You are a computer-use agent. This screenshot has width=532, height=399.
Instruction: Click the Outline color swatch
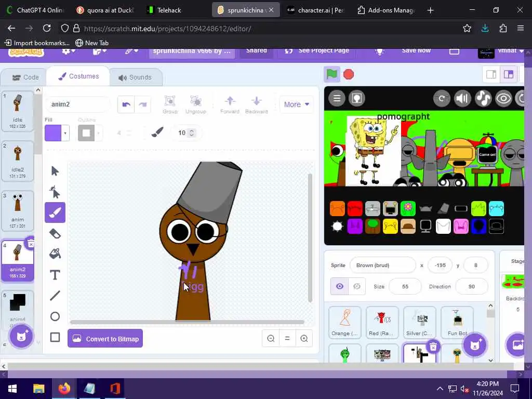tap(86, 133)
